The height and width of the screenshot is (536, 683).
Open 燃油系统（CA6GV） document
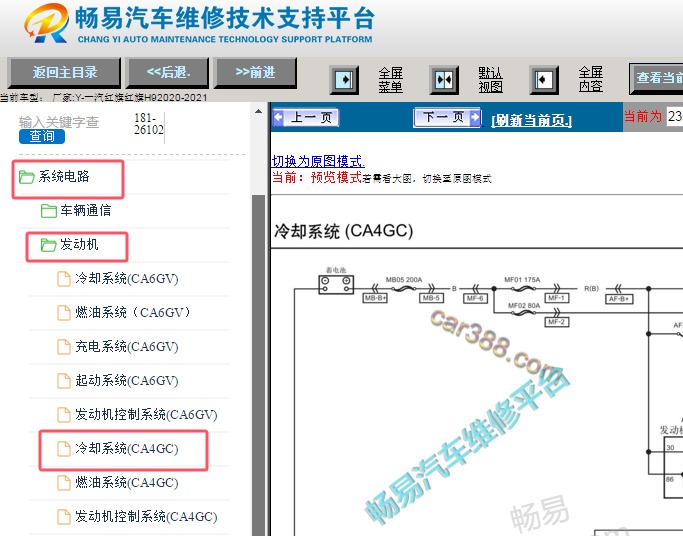point(132,313)
